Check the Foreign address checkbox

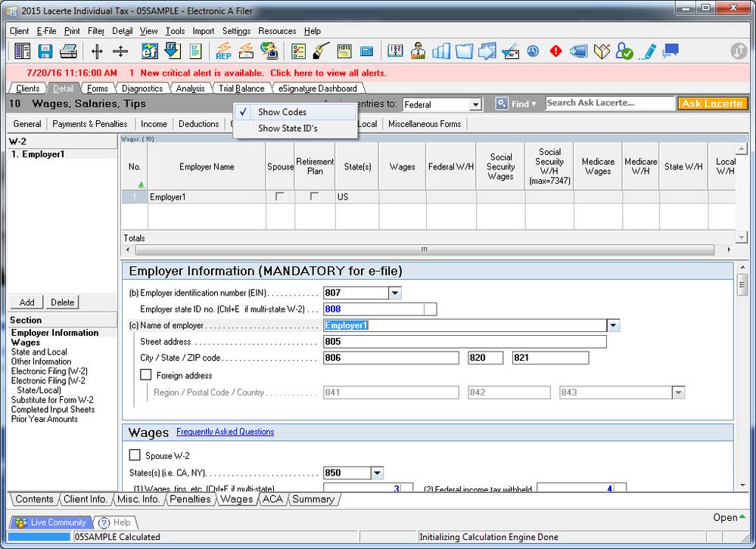[146, 375]
